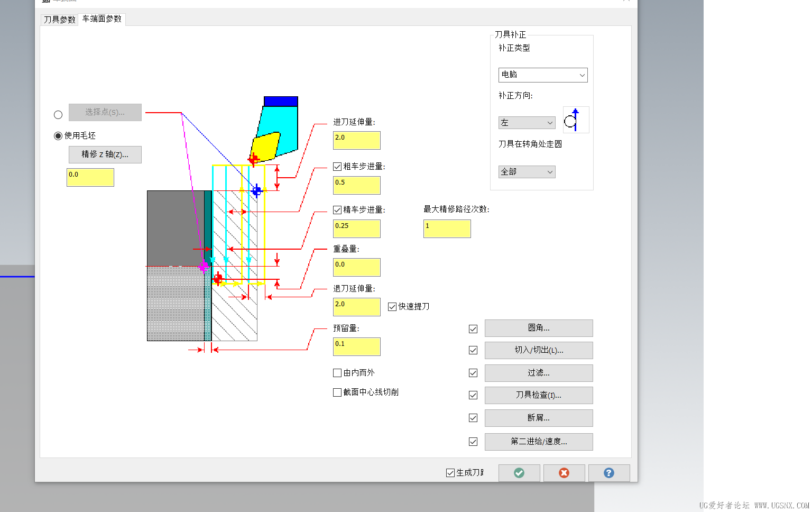Click the compensation direction arrow icon
Viewport: 812px width, 512px height.
pos(575,120)
